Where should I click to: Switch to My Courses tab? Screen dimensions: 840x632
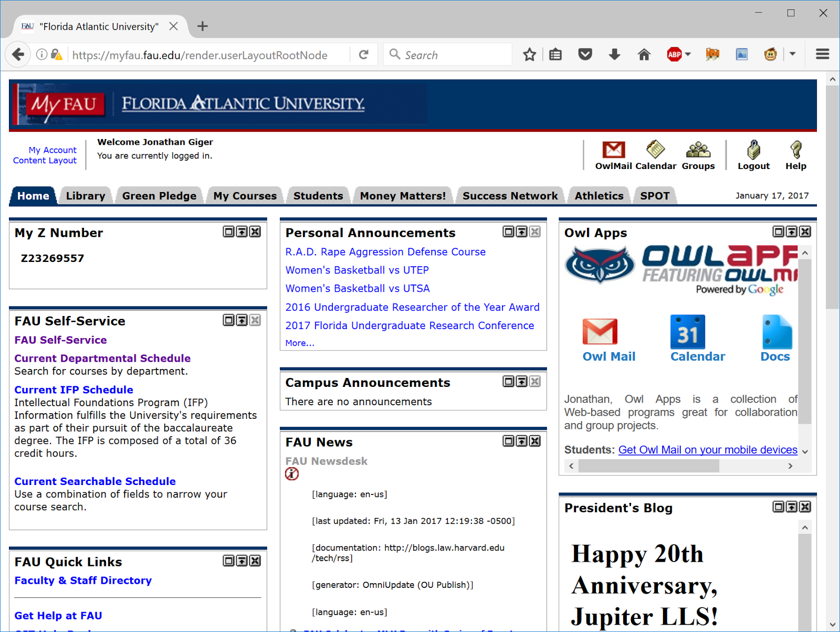click(x=245, y=196)
